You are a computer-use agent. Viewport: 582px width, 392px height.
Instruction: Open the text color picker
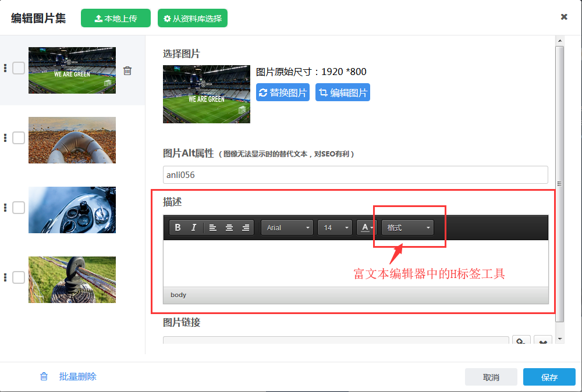pos(366,227)
